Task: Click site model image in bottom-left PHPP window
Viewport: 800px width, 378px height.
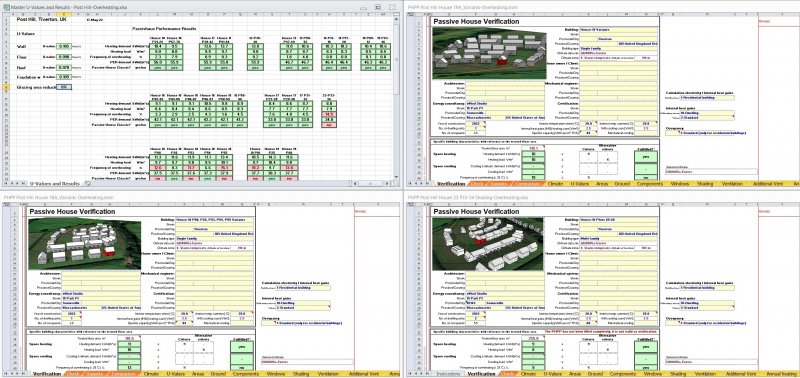Action: coord(85,244)
